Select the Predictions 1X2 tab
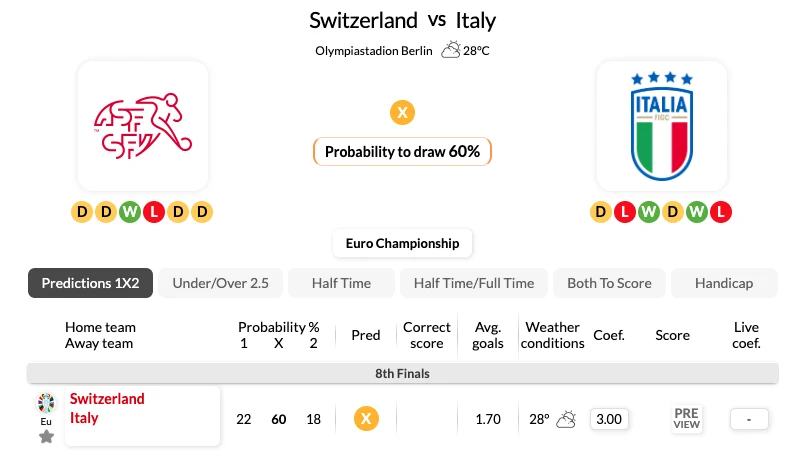Viewport: 800px width, 450px height. [90, 283]
